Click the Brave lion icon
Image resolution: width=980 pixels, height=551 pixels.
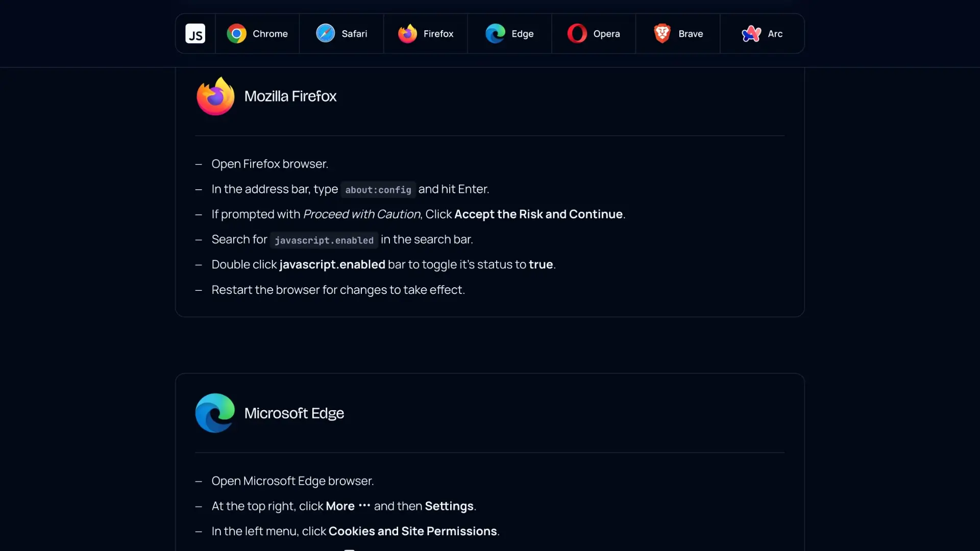click(662, 34)
